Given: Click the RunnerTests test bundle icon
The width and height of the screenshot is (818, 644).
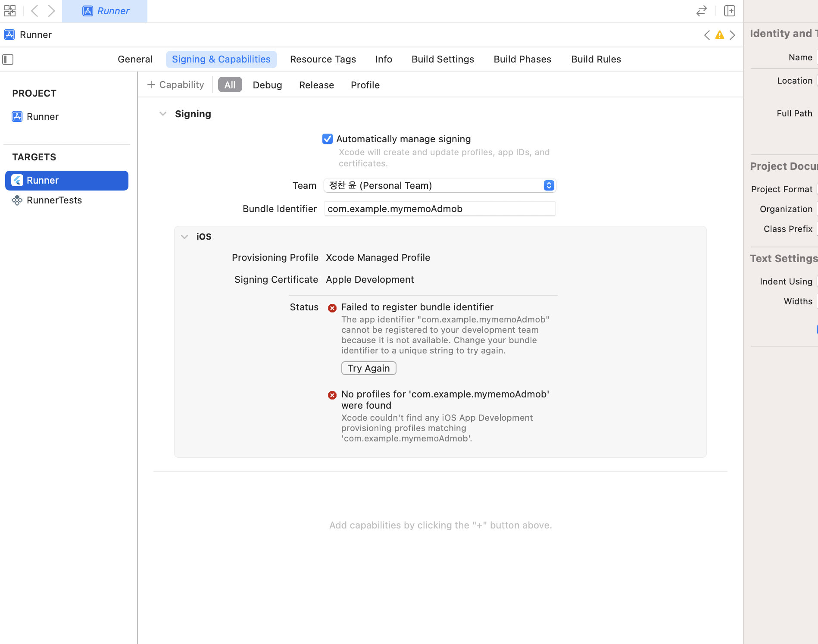Looking at the screenshot, I should pyautogui.click(x=17, y=200).
